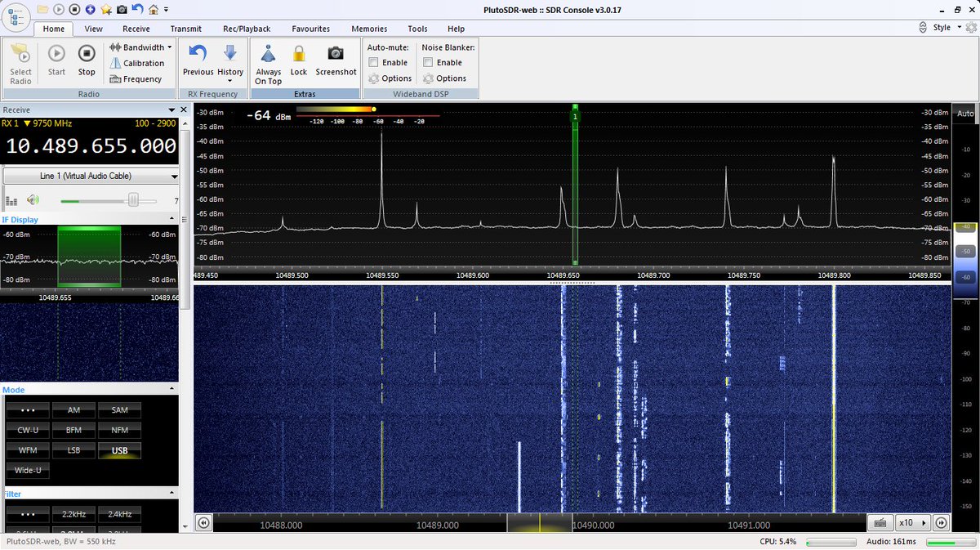The image size is (980, 550).
Task: Toggle the Lock padlock in Extras
Action: 299,60
